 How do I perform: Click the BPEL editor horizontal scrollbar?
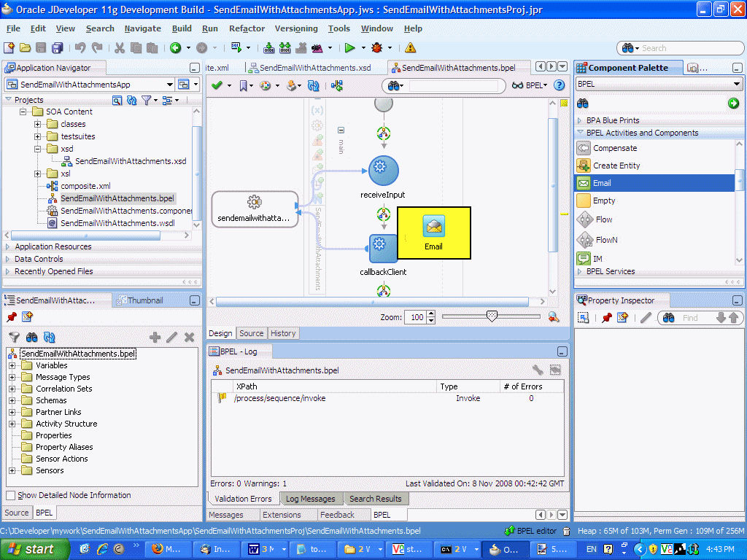tap(371, 301)
